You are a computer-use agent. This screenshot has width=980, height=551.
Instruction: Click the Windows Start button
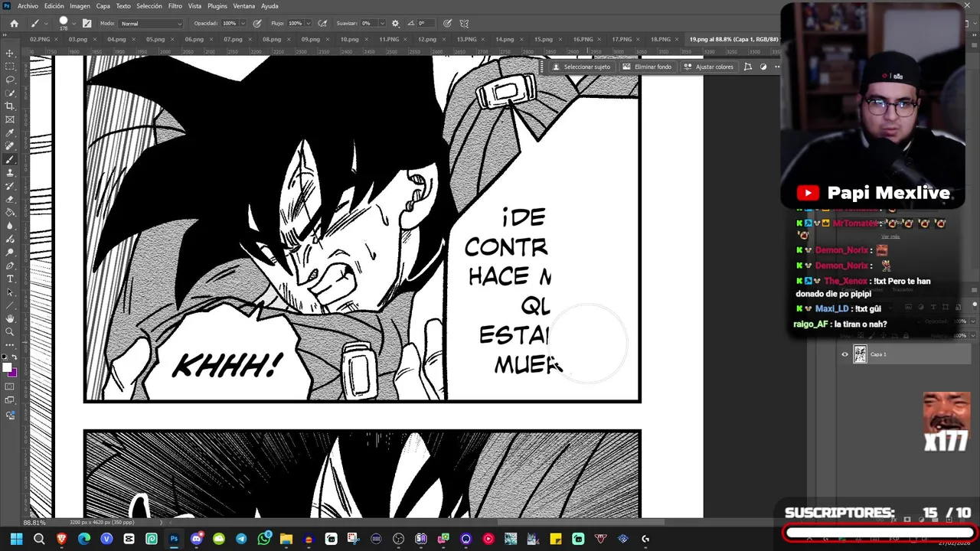click(x=16, y=539)
